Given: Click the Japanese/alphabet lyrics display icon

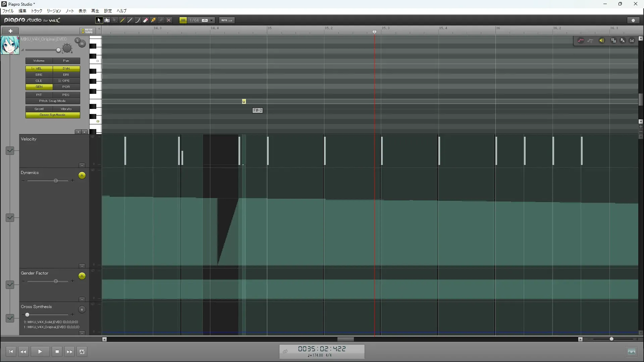Looking at the screenshot, I should pos(623,41).
